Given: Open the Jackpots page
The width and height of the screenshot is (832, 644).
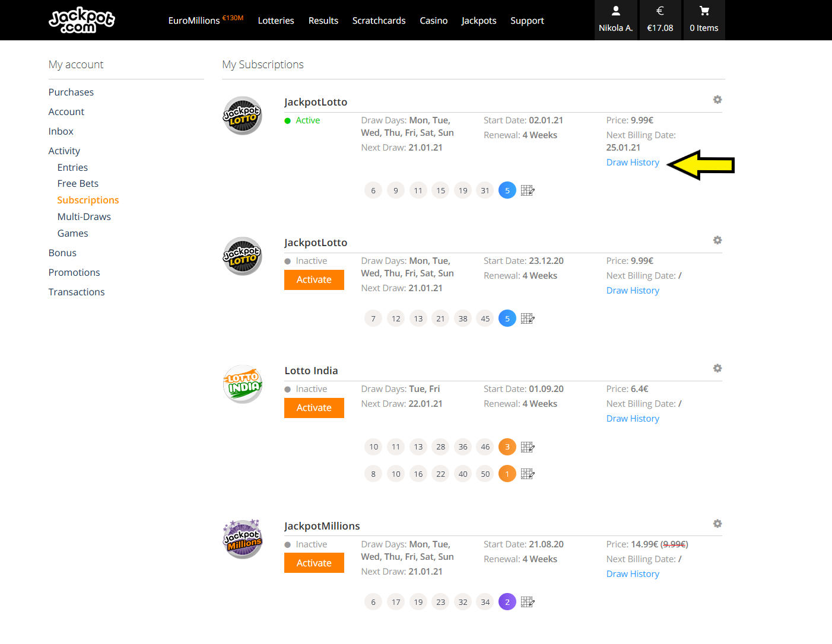Looking at the screenshot, I should [x=479, y=21].
